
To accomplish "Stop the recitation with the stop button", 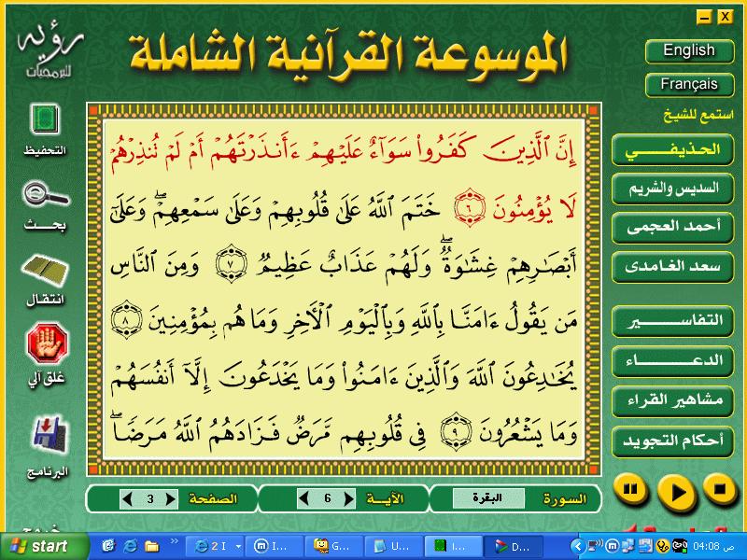I will [x=720, y=489].
